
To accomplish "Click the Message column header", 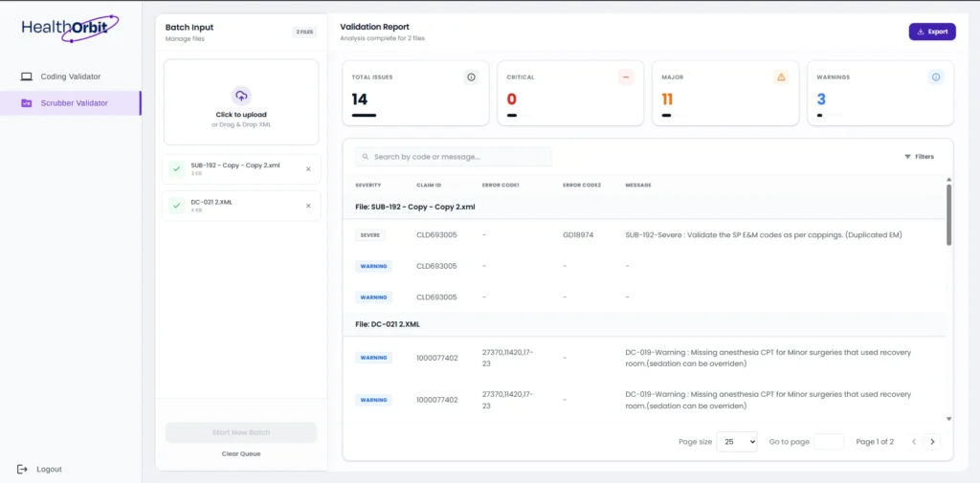I will click(638, 186).
